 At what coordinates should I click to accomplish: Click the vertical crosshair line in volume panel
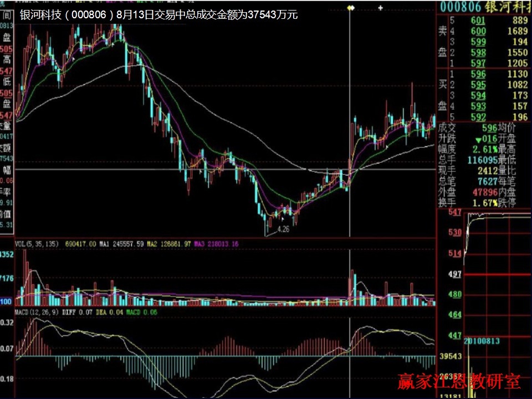tap(349, 277)
